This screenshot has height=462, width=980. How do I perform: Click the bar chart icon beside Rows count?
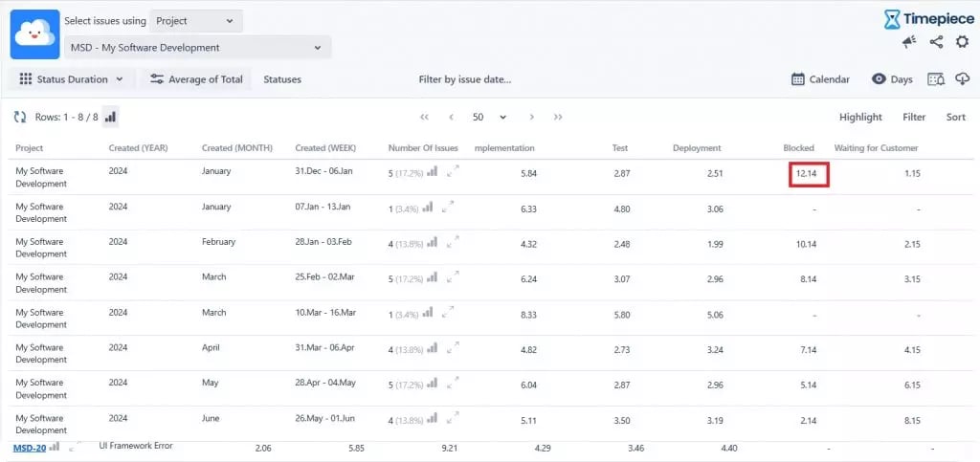click(110, 117)
